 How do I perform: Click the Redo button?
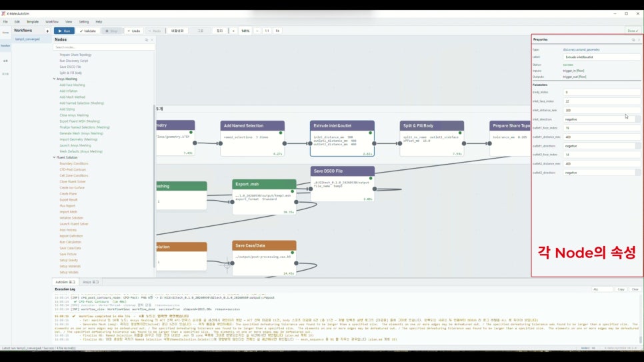(155, 31)
